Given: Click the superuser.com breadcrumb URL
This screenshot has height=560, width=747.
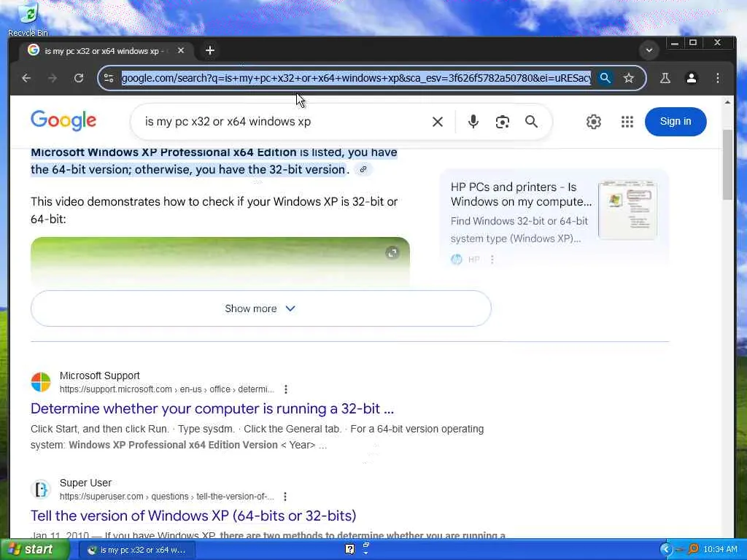Looking at the screenshot, I should point(167,496).
